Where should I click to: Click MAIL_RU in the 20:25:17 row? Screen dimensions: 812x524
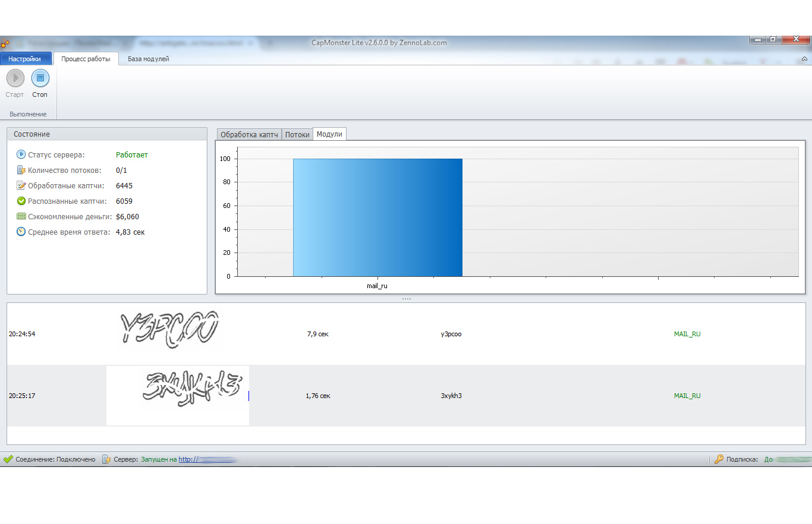coord(687,396)
